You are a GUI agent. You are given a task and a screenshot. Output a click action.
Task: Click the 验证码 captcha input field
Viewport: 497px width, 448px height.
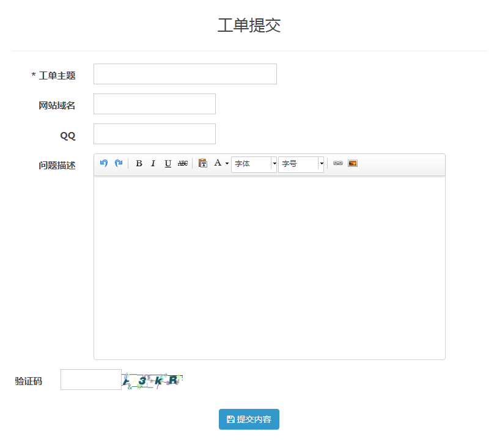pyautogui.click(x=90, y=379)
